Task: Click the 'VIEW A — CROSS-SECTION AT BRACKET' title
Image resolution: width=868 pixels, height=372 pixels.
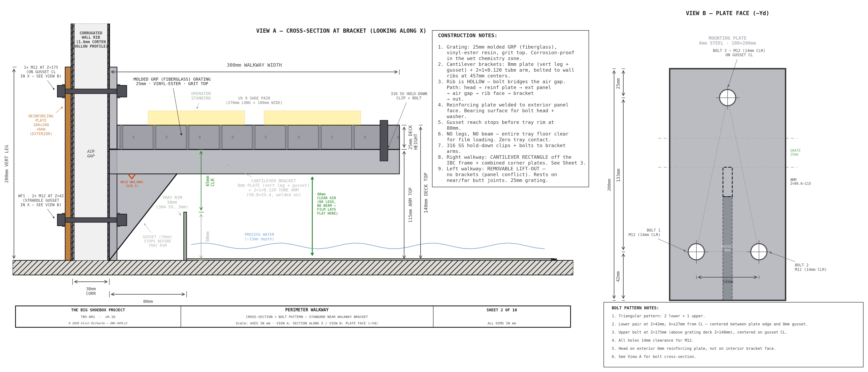Action: 341,31
